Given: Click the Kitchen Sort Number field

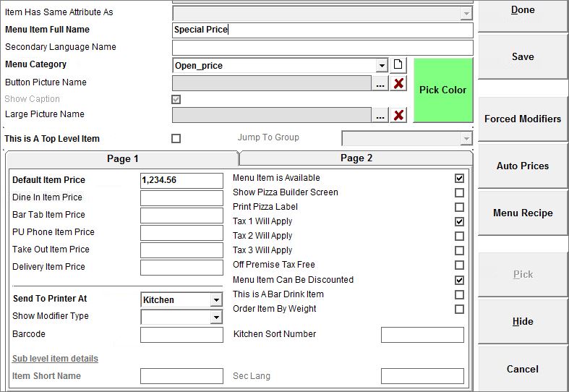Looking at the screenshot, I should pos(422,335).
